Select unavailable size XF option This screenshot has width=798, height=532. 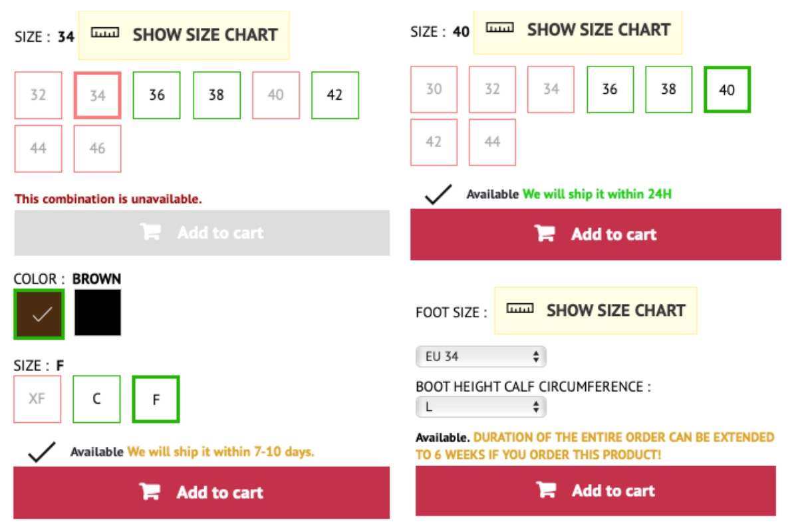click(x=37, y=399)
